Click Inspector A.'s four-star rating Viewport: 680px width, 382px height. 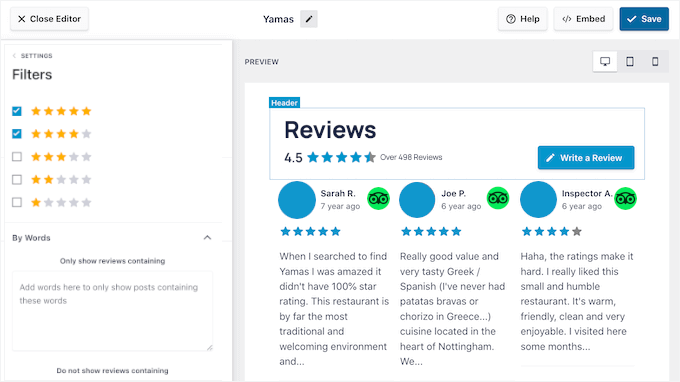pos(552,232)
